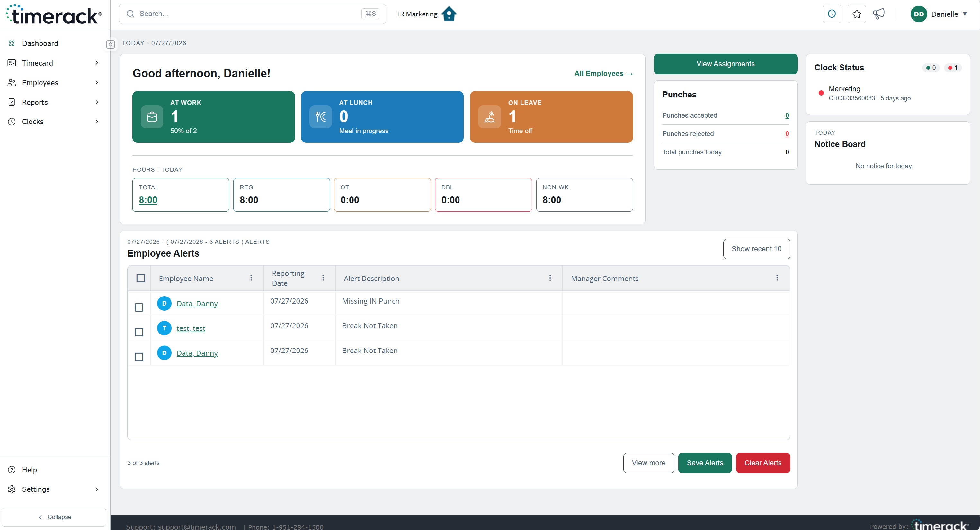Image resolution: width=980 pixels, height=530 pixels.
Task: Click the TR Marketing home icon
Action: click(x=449, y=14)
